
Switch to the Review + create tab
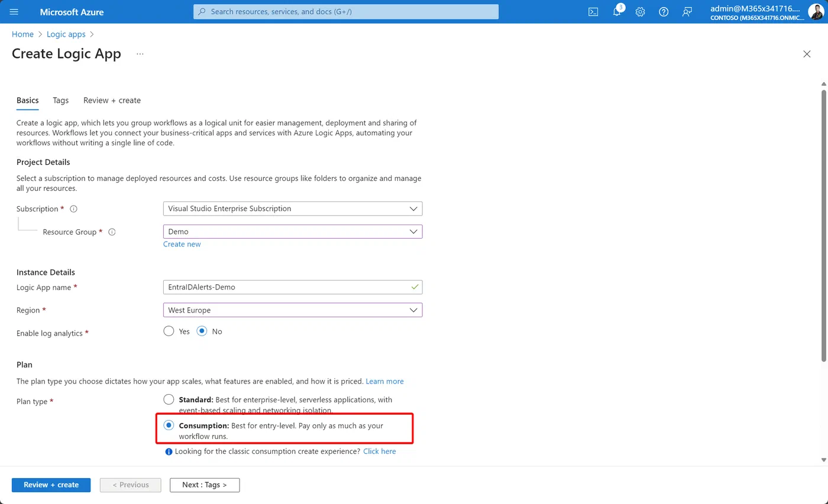pyautogui.click(x=112, y=100)
